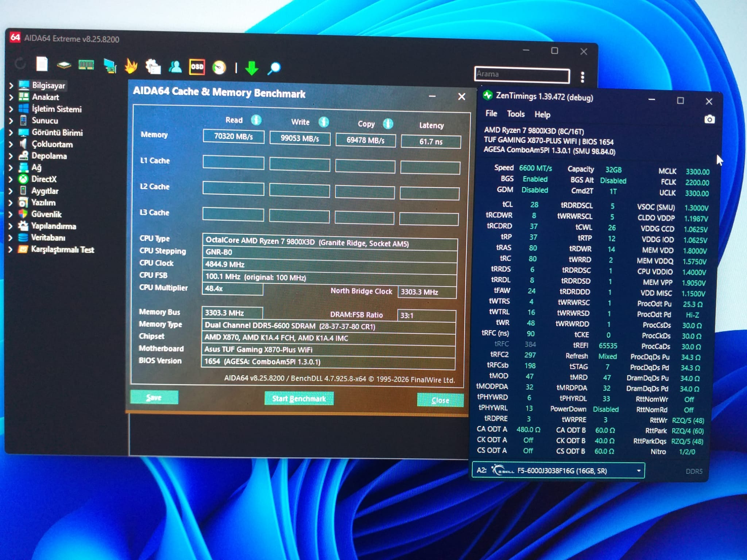Screen dimensions: 747x560
Task: Click the magnifying glass search icon
Action: click(274, 68)
